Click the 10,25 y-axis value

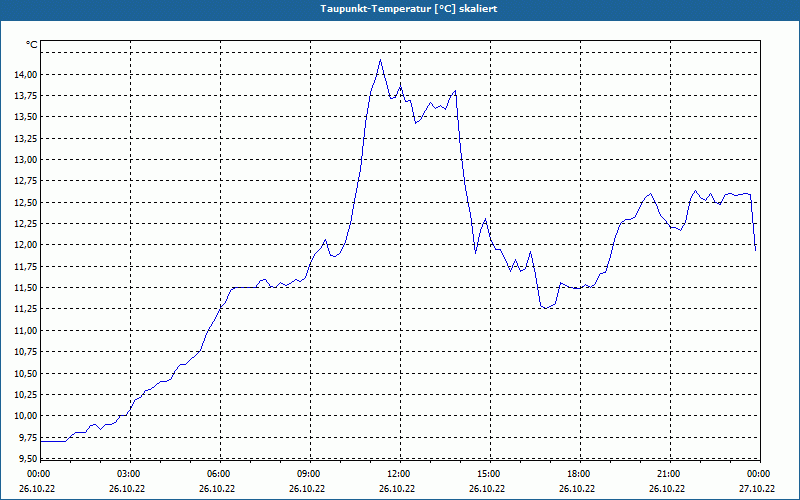pos(26,394)
